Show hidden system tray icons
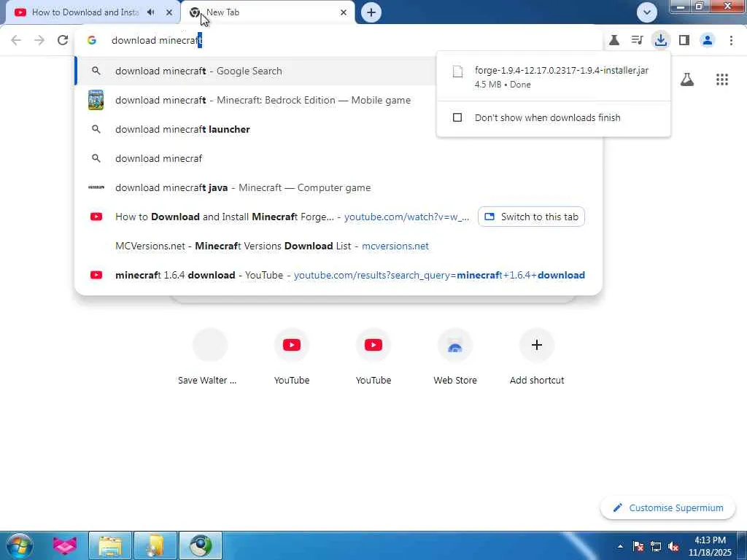747x560 pixels. click(620, 546)
